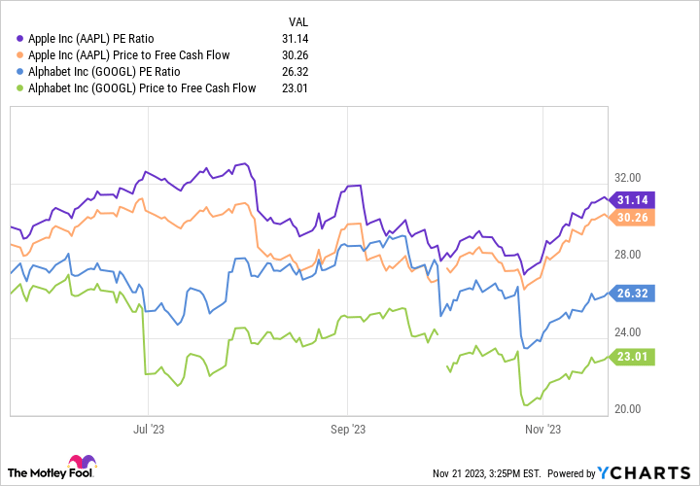
Task: Click the VAL column header in legend
Action: [299, 20]
